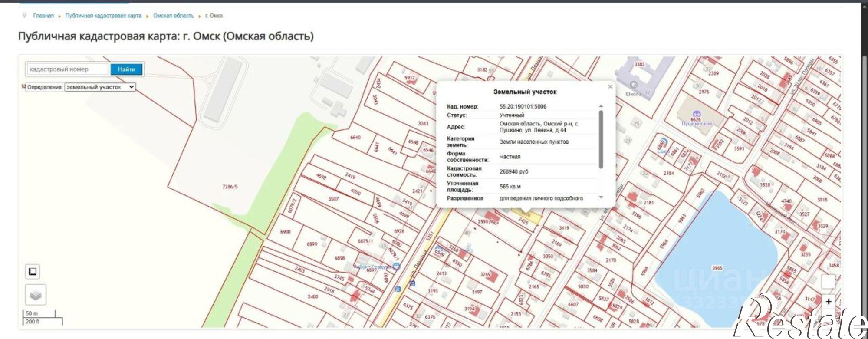Open the Публичная кадастровая карта breadcrumb
This screenshot has width=868, height=339.
[x=103, y=16]
